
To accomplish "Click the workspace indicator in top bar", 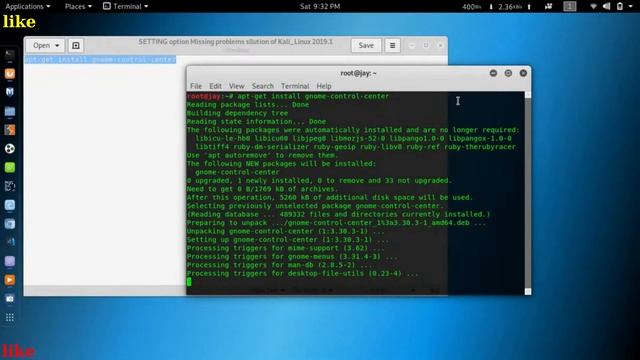I will 570,6.
